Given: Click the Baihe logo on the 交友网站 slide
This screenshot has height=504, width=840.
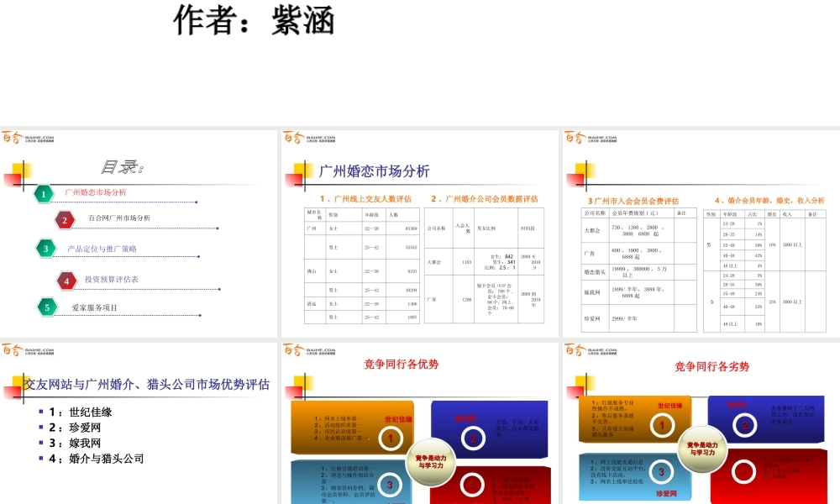Looking at the screenshot, I should (28, 350).
